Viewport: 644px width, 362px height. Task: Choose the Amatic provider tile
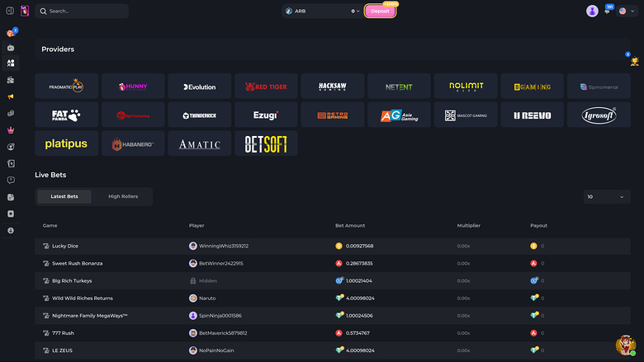pyautogui.click(x=200, y=143)
